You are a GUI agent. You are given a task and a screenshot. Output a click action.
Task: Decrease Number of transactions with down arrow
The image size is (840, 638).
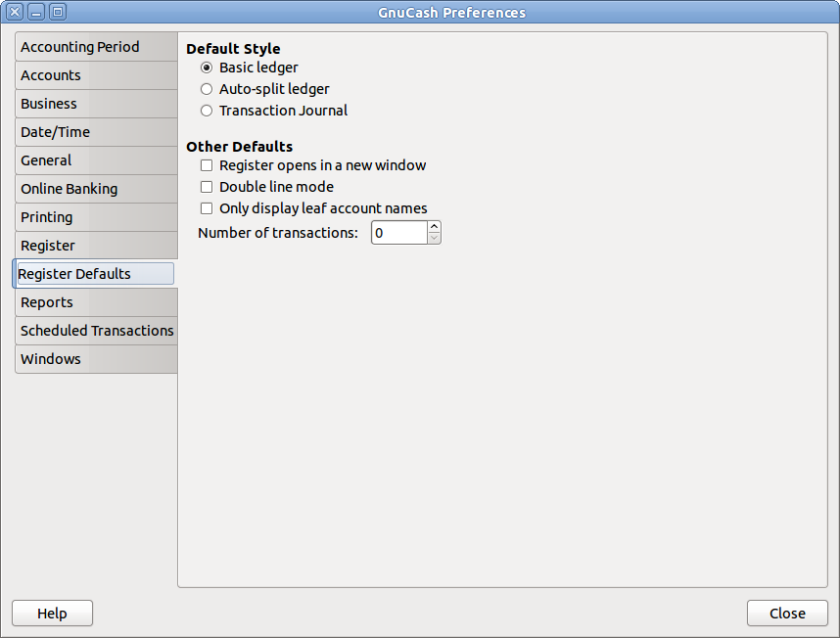click(435, 238)
